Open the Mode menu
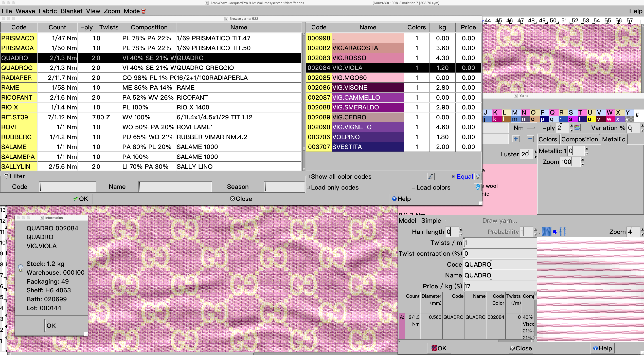The width and height of the screenshot is (644, 355). 132,11
